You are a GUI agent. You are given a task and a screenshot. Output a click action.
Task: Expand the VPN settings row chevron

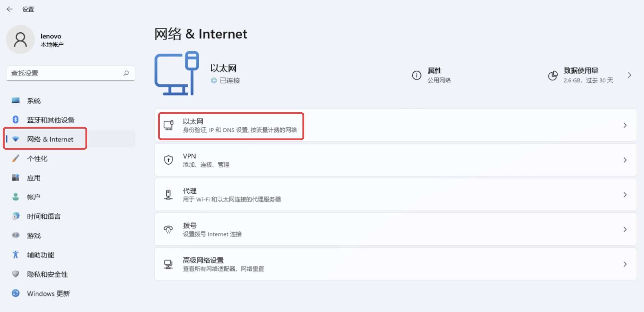tap(625, 160)
